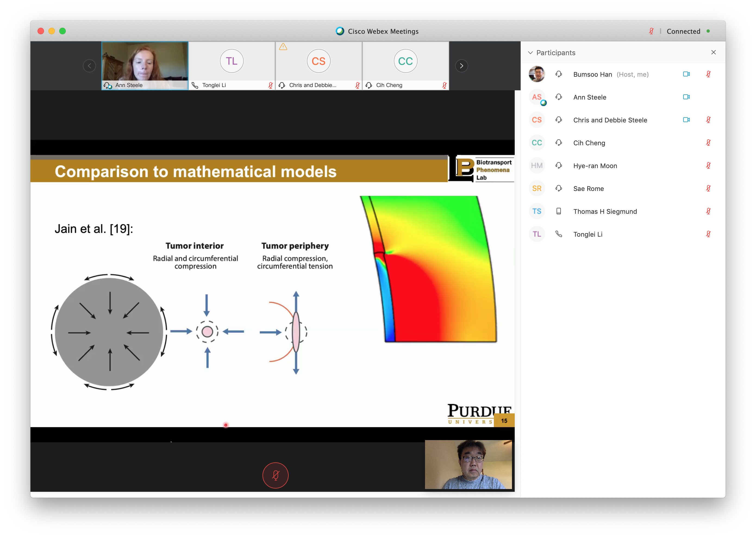Toggle Chris and Debbie Steele's muted microphone
756x538 pixels.
pyautogui.click(x=708, y=120)
